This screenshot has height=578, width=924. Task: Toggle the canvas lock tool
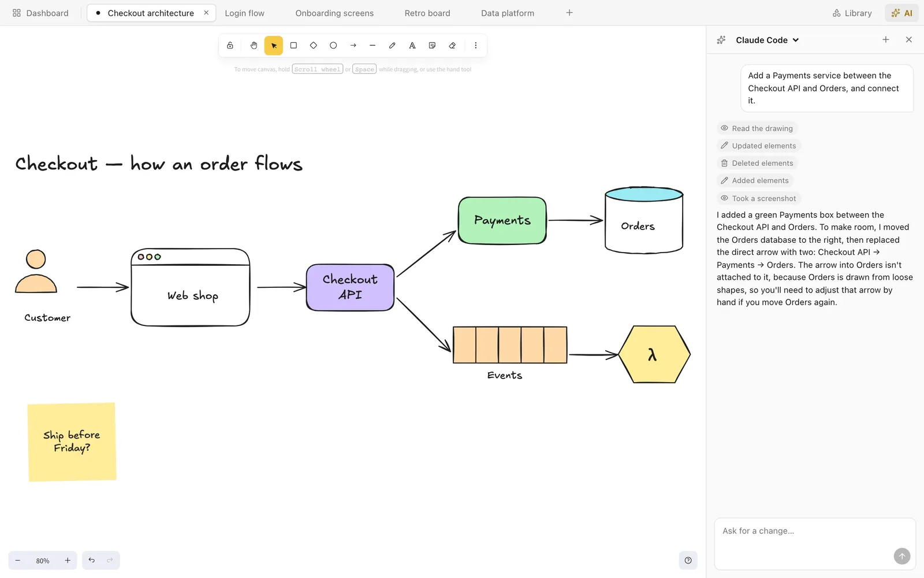(x=230, y=46)
